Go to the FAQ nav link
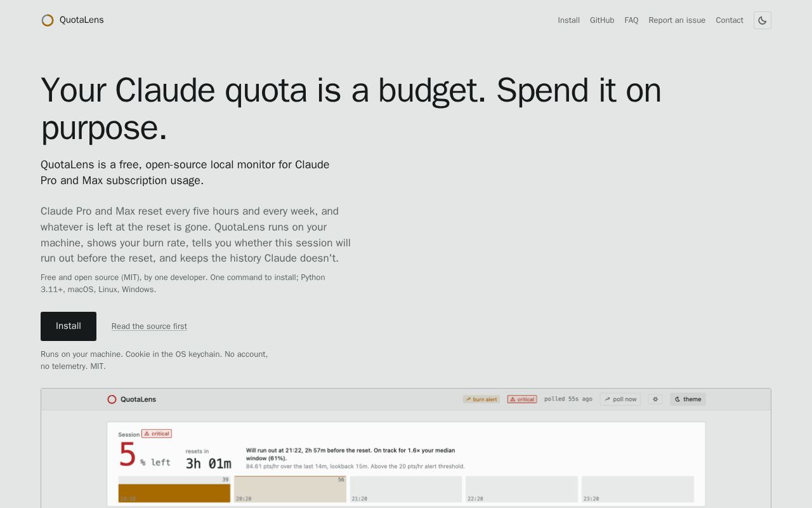The image size is (812, 508). pyautogui.click(x=631, y=20)
